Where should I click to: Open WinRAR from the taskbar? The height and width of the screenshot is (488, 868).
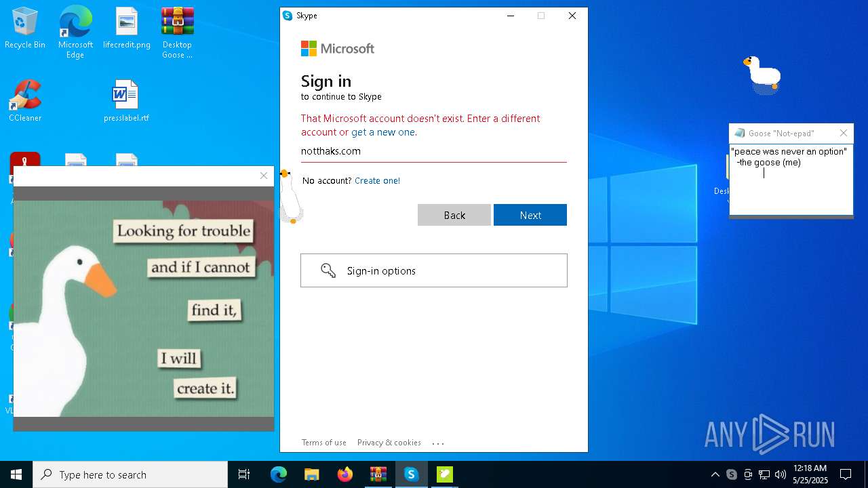point(378,474)
